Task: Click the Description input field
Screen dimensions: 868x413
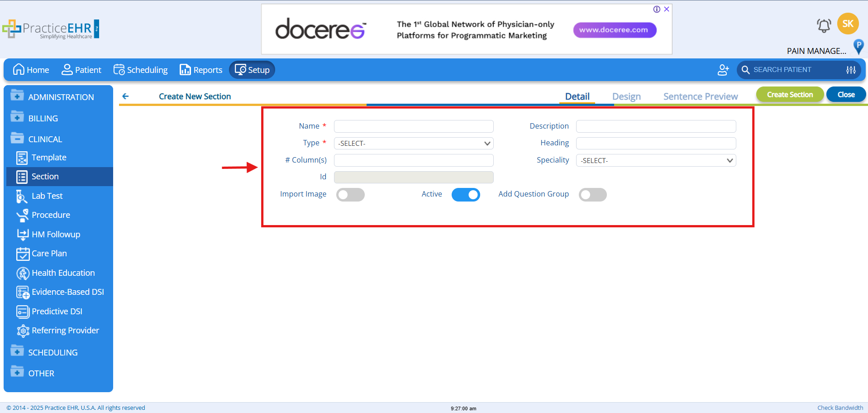Action: pos(656,126)
